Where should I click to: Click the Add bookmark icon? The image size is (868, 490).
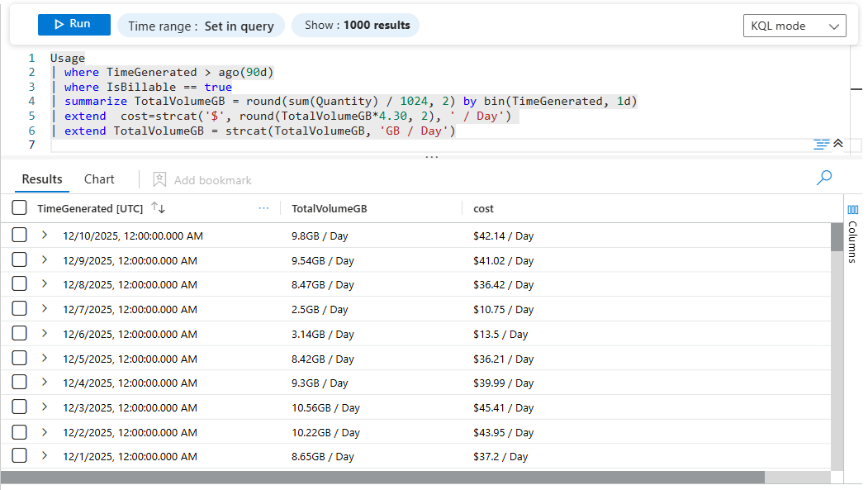tap(159, 179)
